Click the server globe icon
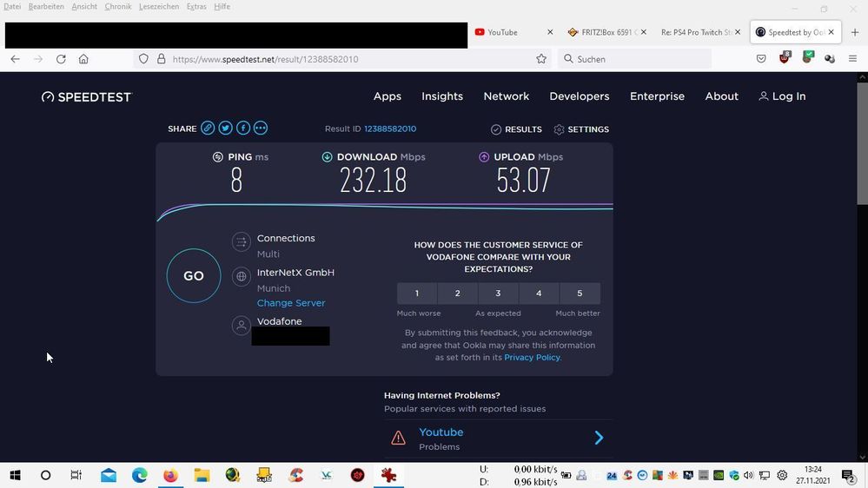This screenshot has height=488, width=868. pyautogui.click(x=242, y=276)
